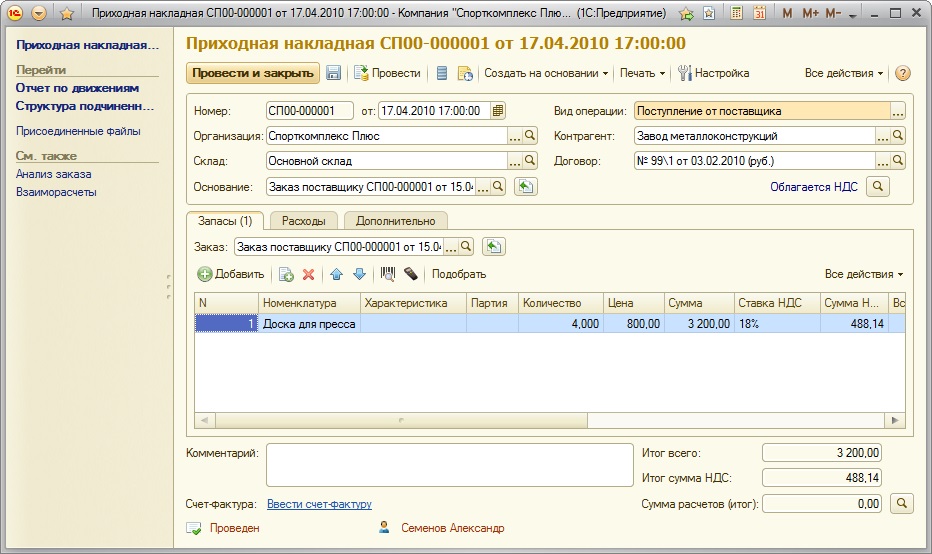Click the Количество column header
Screen dimensions: 932x554
[x=561, y=303]
